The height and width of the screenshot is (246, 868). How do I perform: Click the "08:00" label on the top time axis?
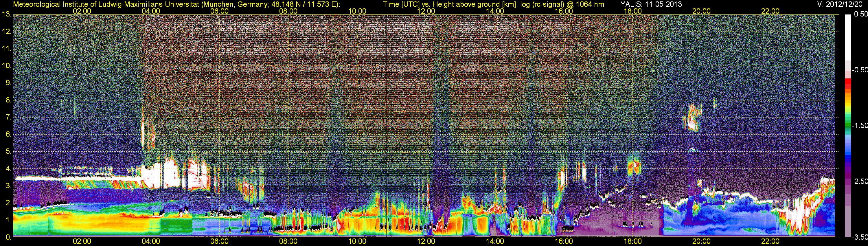288,11
